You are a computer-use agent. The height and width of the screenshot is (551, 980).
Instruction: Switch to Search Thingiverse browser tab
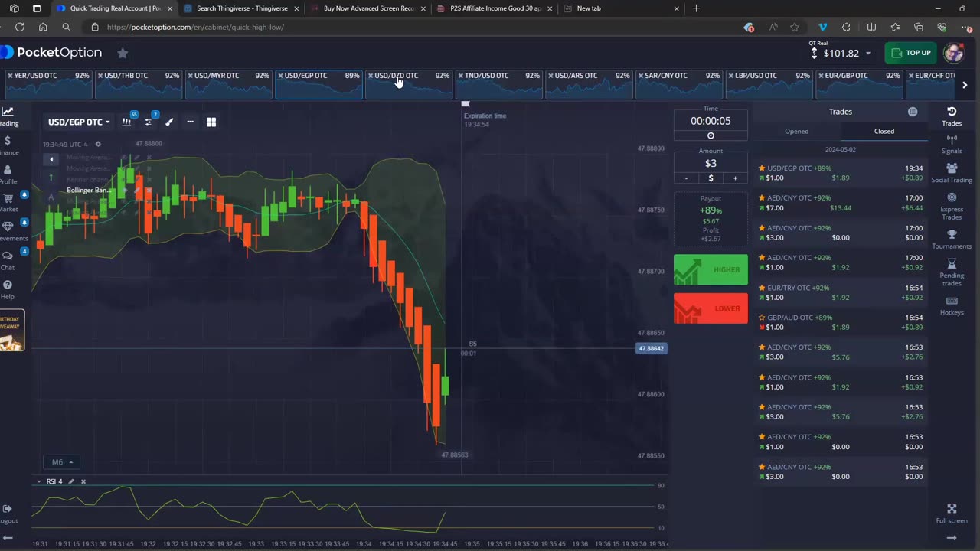(241, 8)
